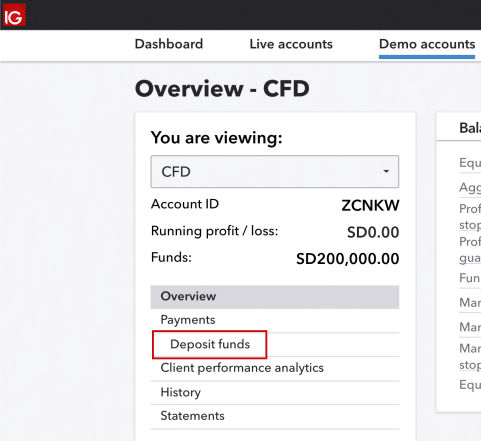The width and height of the screenshot is (481, 441).
Task: Click the Account ID value ZCNKW
Action: pos(370,205)
